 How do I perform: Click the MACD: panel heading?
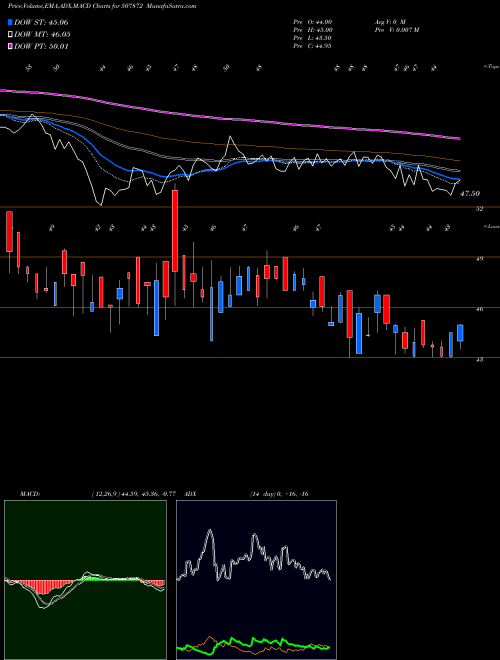(x=30, y=494)
